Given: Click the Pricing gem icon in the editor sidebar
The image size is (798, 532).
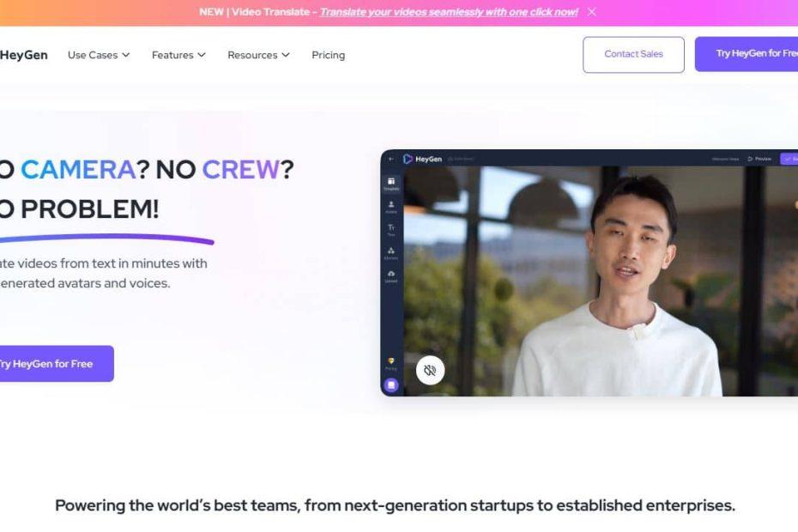Looking at the screenshot, I should point(391,364).
